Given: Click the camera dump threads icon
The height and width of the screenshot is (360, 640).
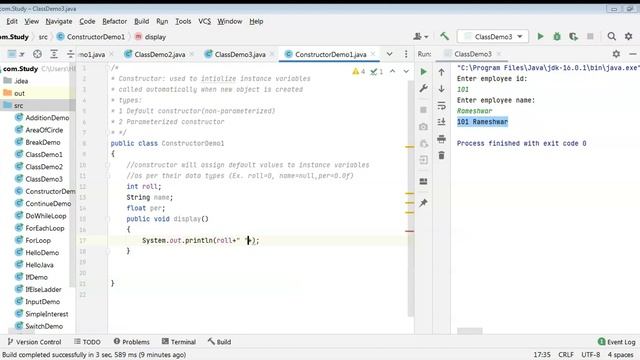Looking at the screenshot, I should pos(423,127).
